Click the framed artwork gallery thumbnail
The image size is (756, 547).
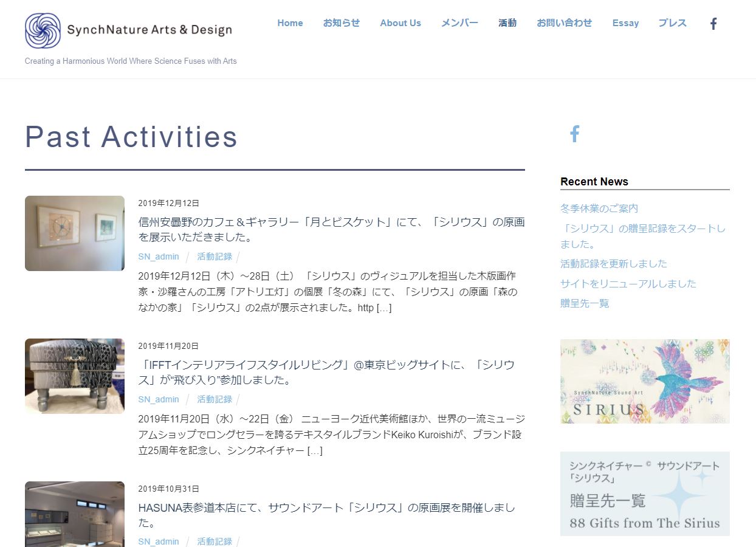[x=75, y=233]
